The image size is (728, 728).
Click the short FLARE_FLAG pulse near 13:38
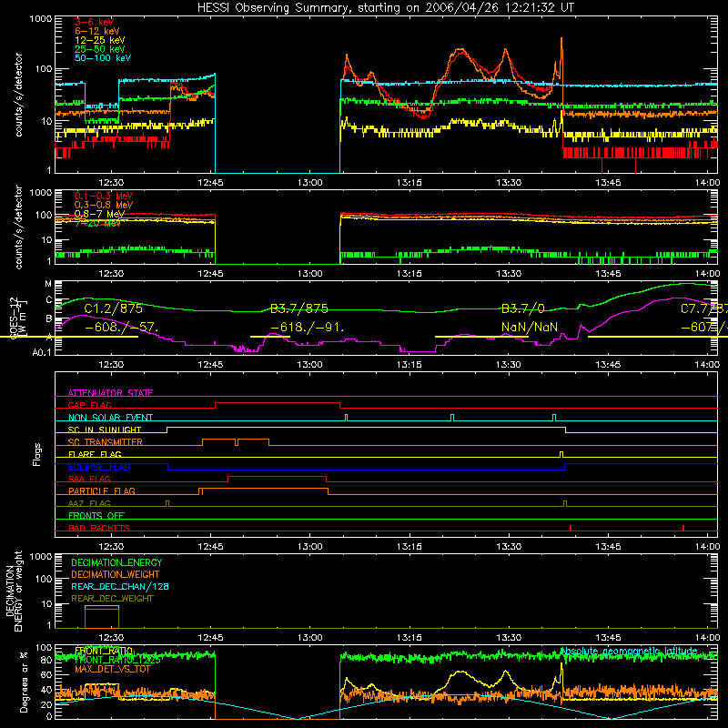tap(561, 454)
